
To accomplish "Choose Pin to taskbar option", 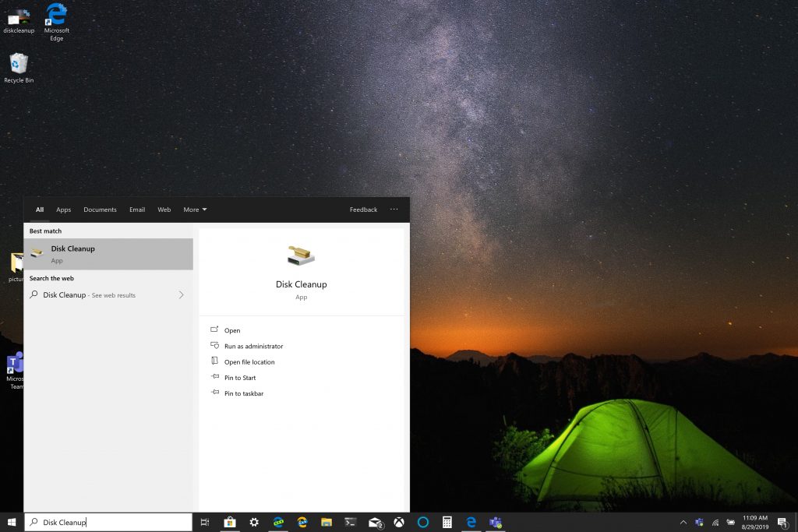I will pyautogui.click(x=243, y=393).
